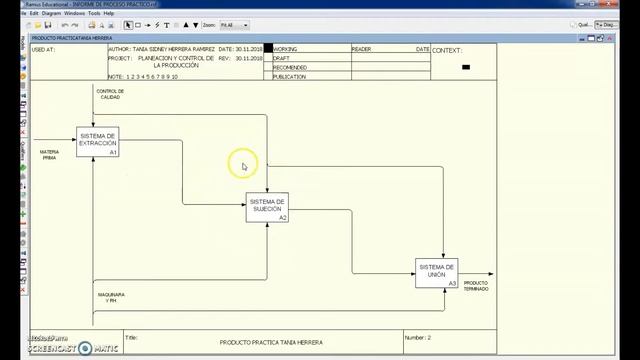Viewport: 640px width, 360px height.
Task: Click the page setup icon next to preview
Action: [x=111, y=25]
